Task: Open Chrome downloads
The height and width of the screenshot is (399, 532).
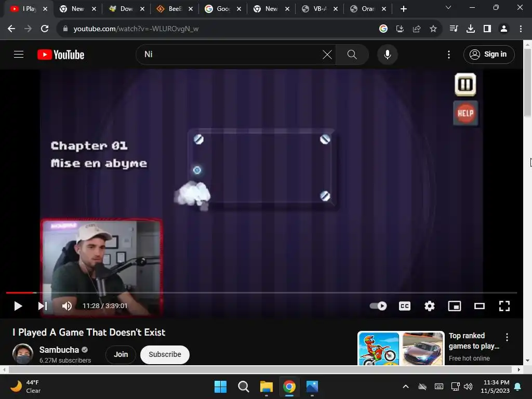Action: pos(471,29)
